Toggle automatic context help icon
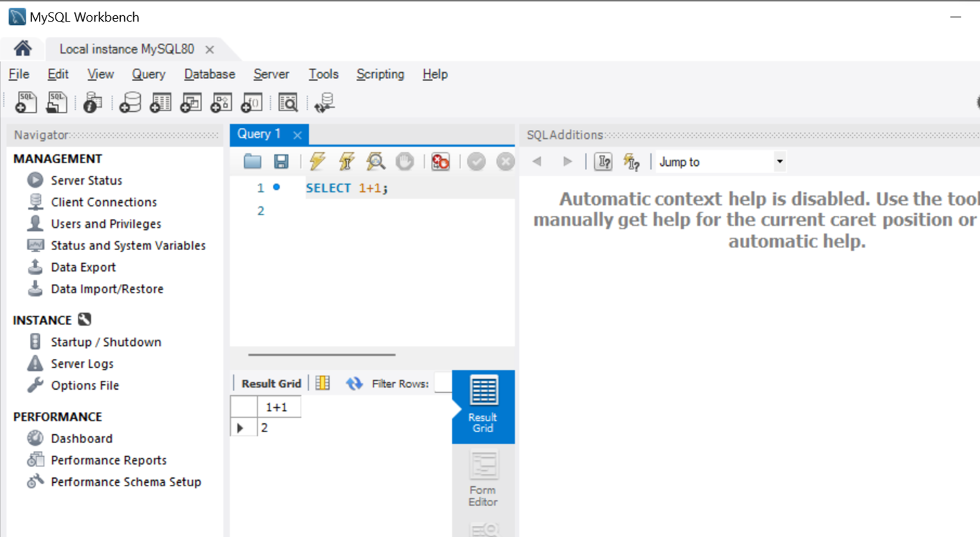 pyautogui.click(x=631, y=161)
